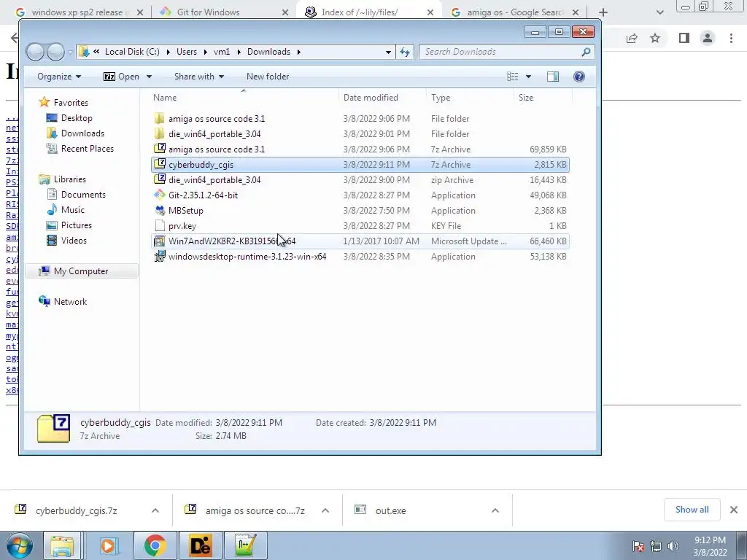747x560 pixels.
Task: Open the Organize dropdown menu
Action: [x=59, y=77]
